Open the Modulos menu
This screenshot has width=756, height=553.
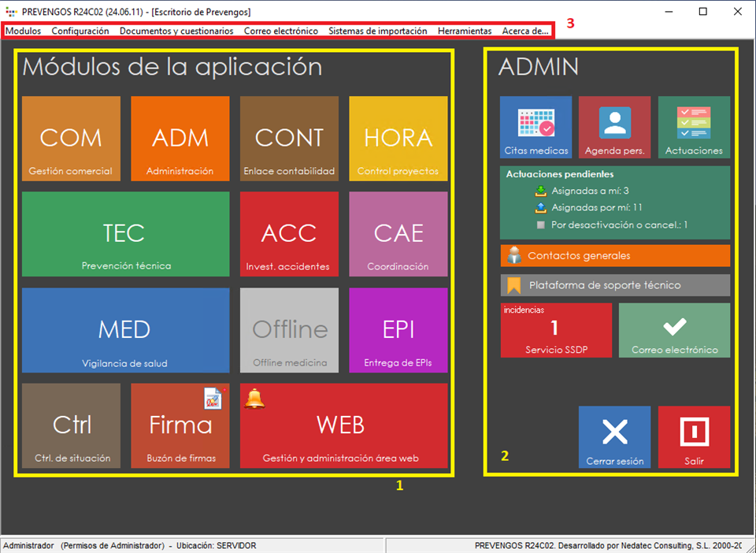click(x=23, y=31)
